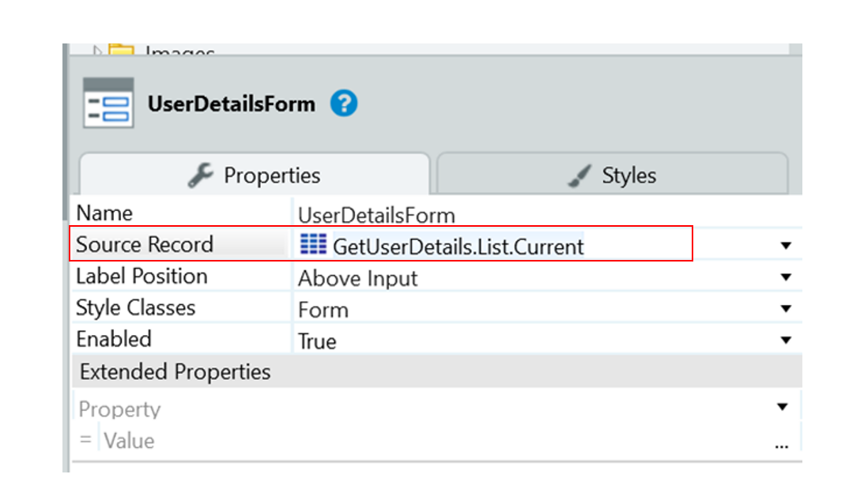Open help via the blue question mark icon
Image resolution: width=868 pixels, height=493 pixels.
(x=343, y=103)
